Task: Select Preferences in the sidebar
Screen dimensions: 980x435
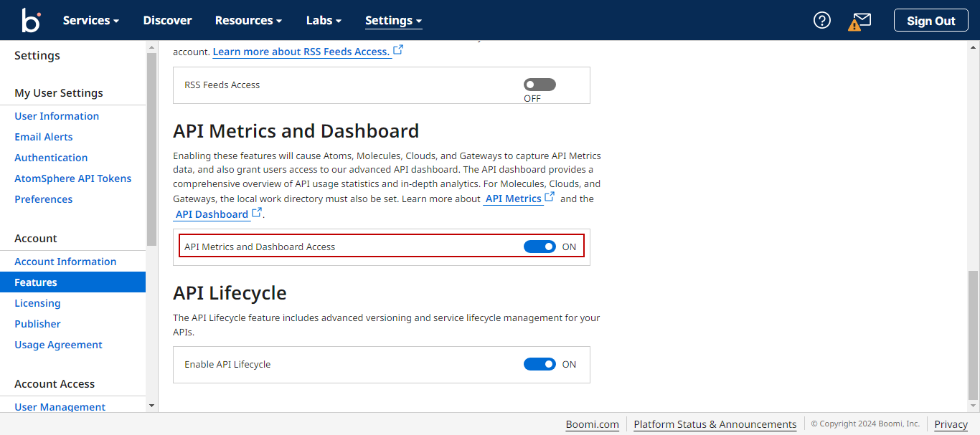Action: [44, 199]
